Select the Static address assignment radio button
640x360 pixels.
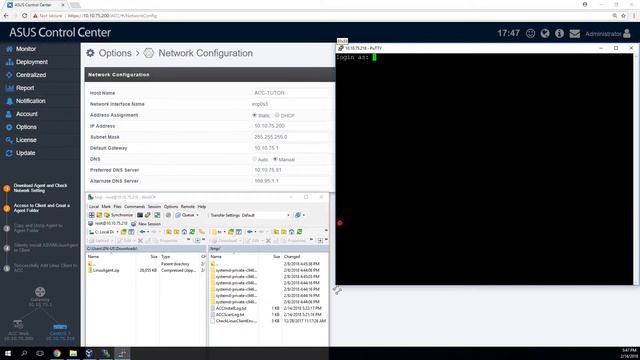pyautogui.click(x=254, y=116)
